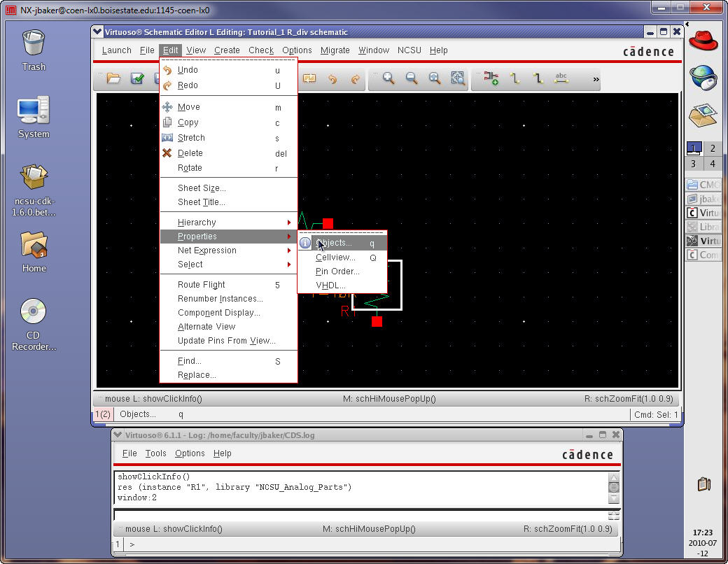Select Objects... in Properties submenu
728x564 pixels.
335,244
